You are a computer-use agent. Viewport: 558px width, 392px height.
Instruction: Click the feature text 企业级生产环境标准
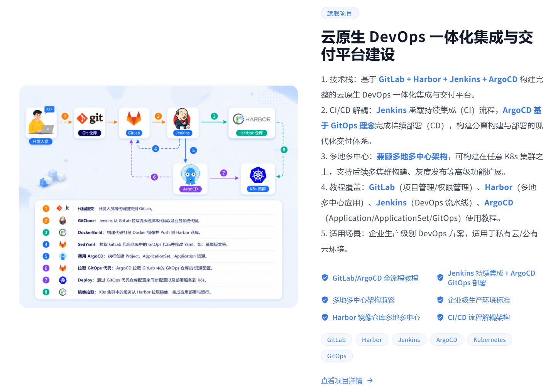coord(479,300)
